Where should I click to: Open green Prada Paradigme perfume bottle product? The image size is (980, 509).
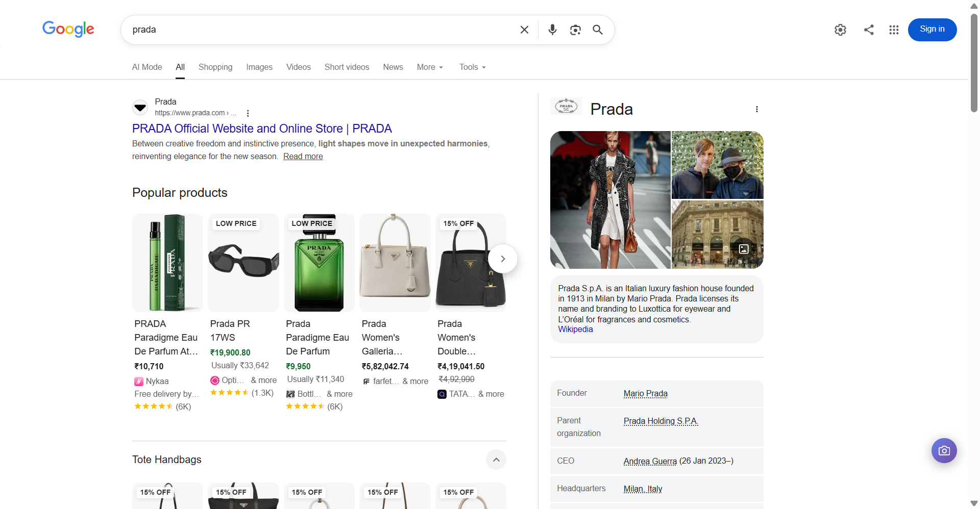pyautogui.click(x=319, y=263)
